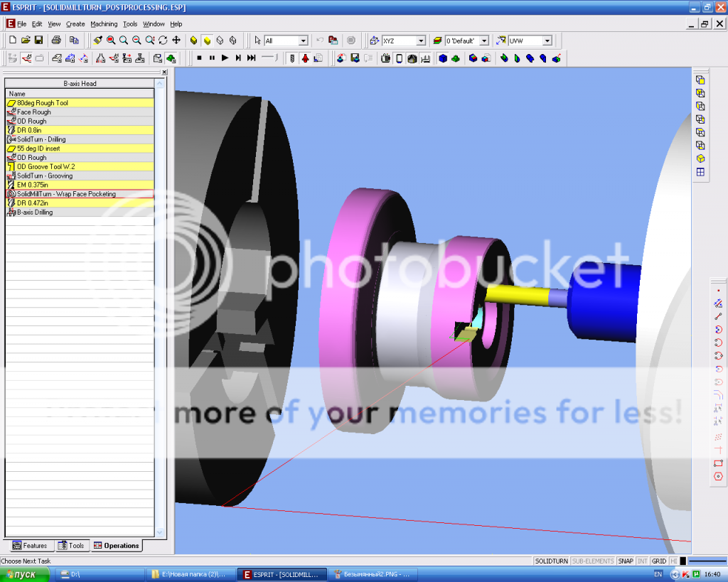Click the Save toolbar icon
728x582 pixels.
[x=38, y=41]
